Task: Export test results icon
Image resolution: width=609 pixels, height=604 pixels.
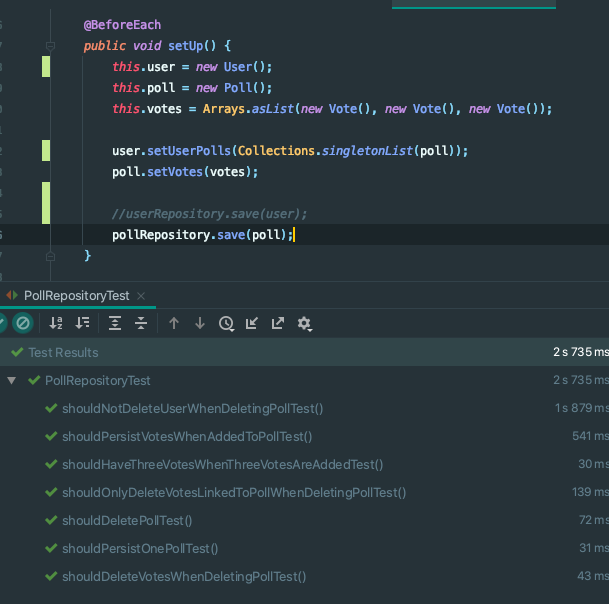Action: [278, 323]
